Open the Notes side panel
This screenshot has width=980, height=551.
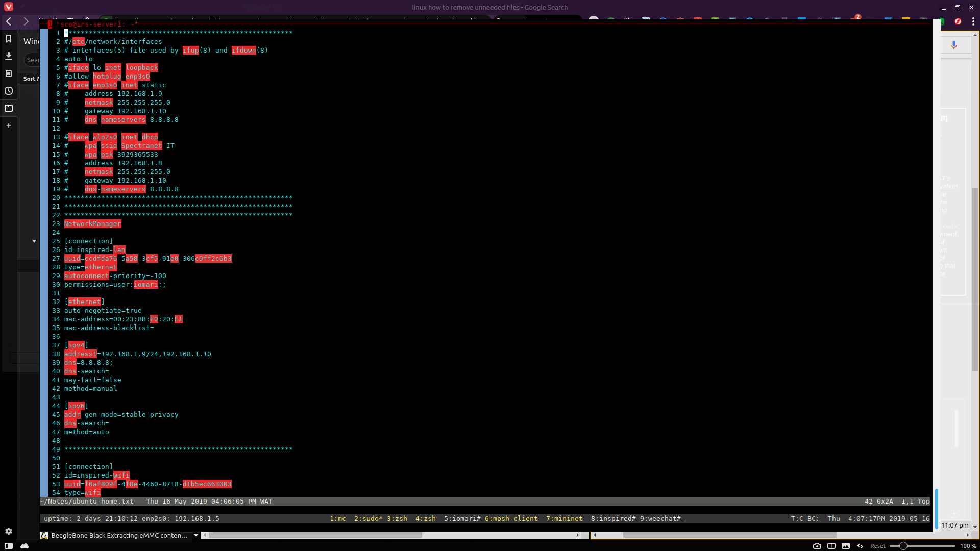9,73
